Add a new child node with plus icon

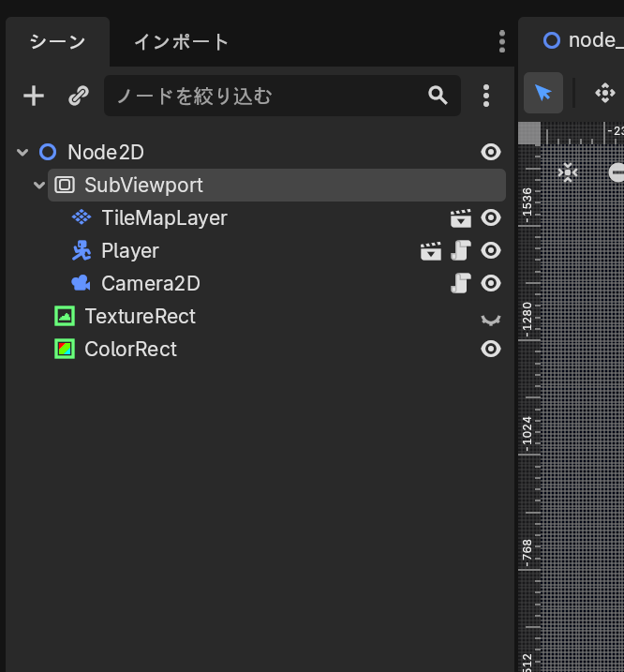tap(34, 96)
